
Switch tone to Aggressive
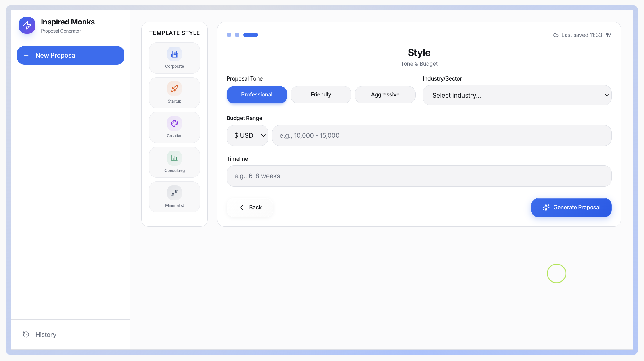point(385,94)
